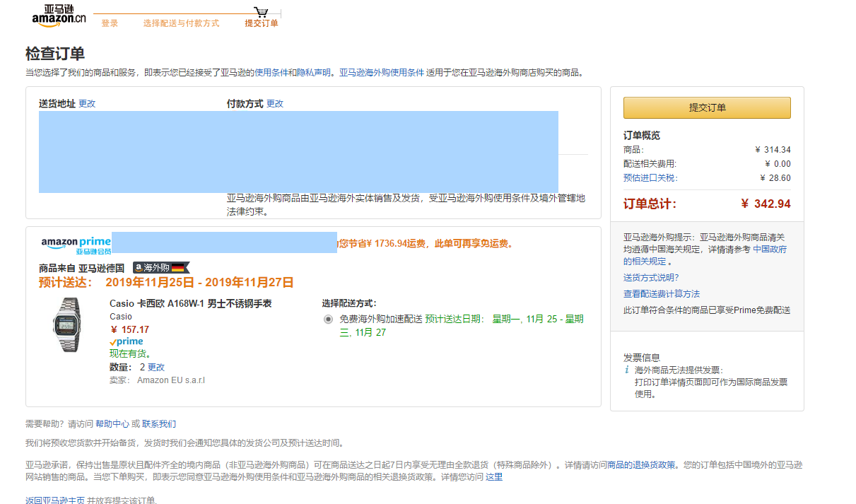Select 免费海外购加速配送 radio option
Viewport: 856px width, 504px height.
328,320
